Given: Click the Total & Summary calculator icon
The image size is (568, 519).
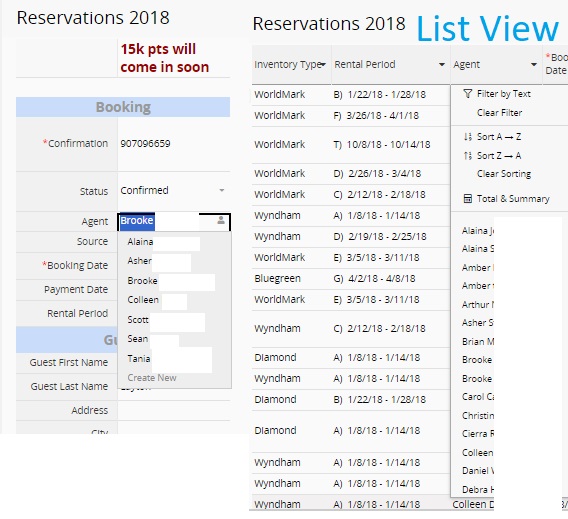Looking at the screenshot, I should 468,198.
